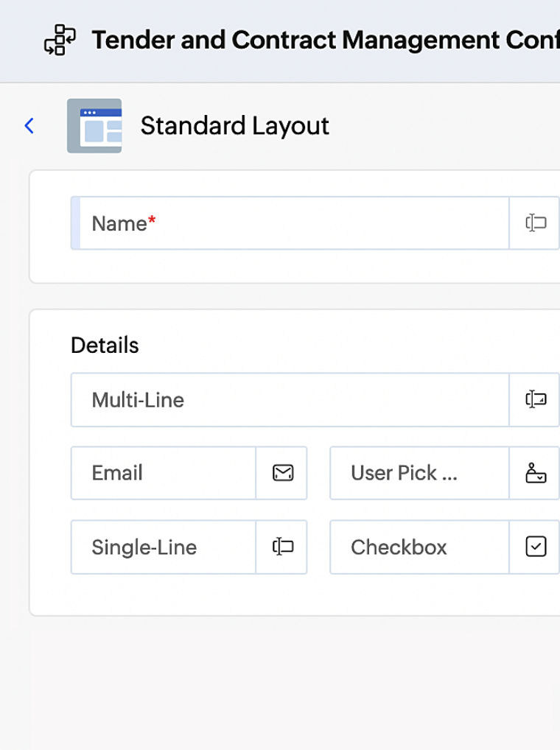Select the Details section heading

(x=105, y=345)
